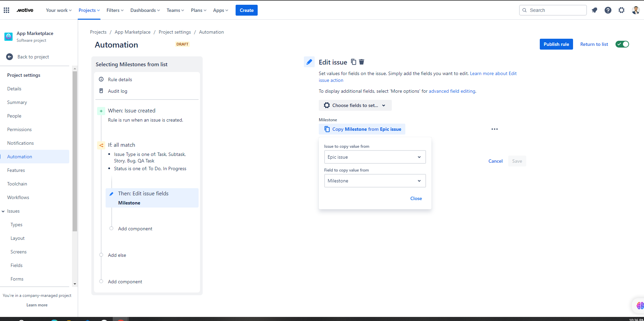Screen dimensions: 644x321
Task: Collapse the Issues section in sidebar
Action: (x=3, y=211)
